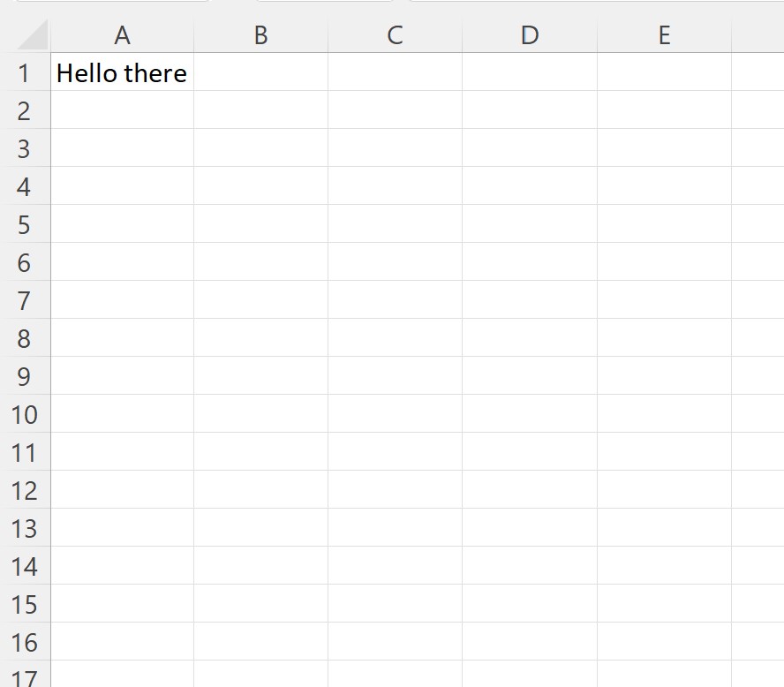This screenshot has width=784, height=687.
Task: Select row 16 header
Action: click(x=25, y=642)
